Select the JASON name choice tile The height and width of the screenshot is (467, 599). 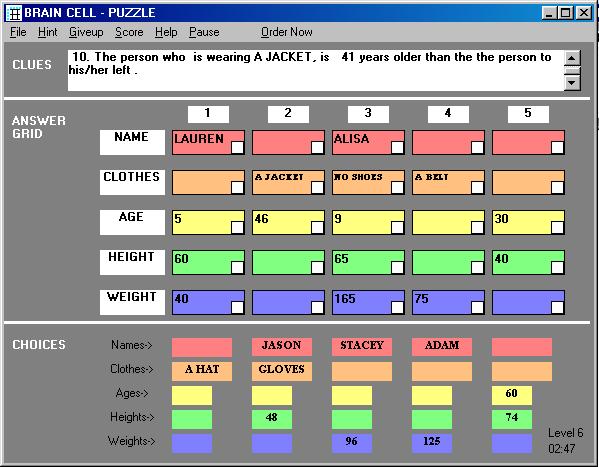282,346
